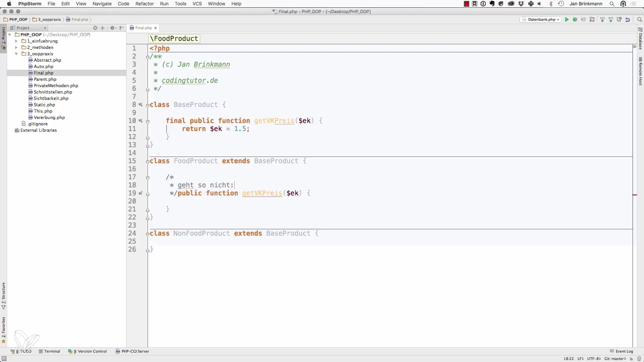Click the overriding method gutter icon on line 19
This screenshot has height=362, width=644.
pyautogui.click(x=141, y=193)
